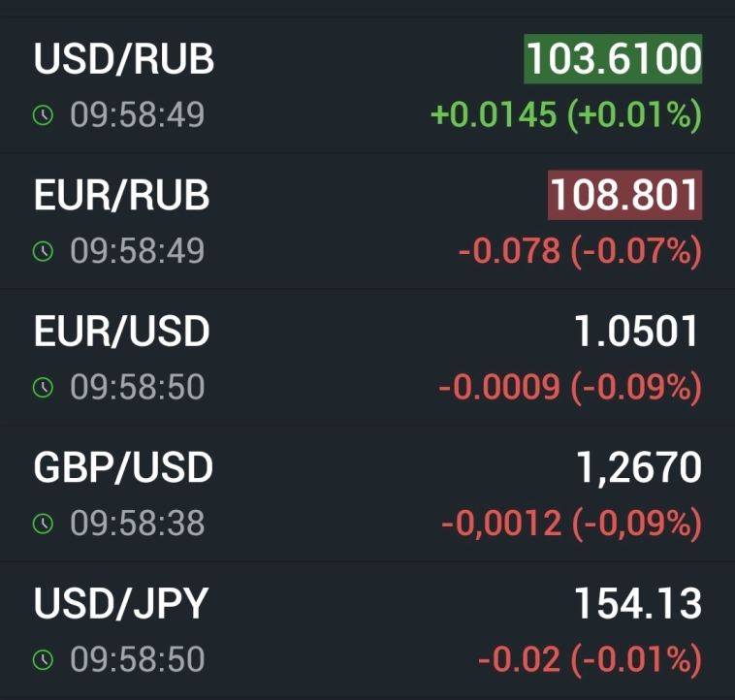Click the clock icon beside GBP/USD time

click(x=43, y=525)
